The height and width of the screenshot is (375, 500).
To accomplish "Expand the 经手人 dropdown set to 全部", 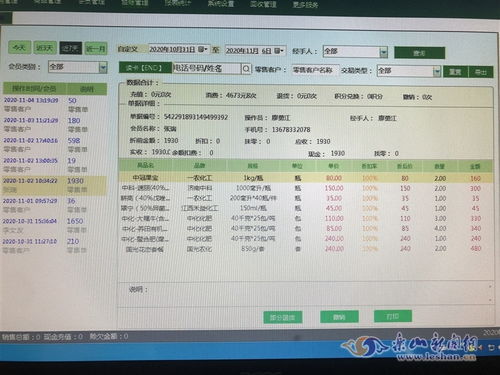I will (x=383, y=52).
